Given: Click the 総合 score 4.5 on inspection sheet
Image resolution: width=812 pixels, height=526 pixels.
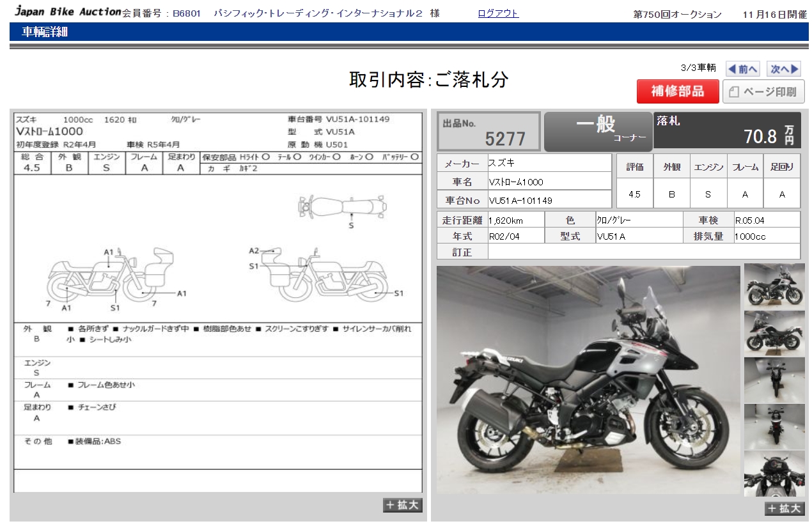Looking at the screenshot, I should pyautogui.click(x=33, y=168).
